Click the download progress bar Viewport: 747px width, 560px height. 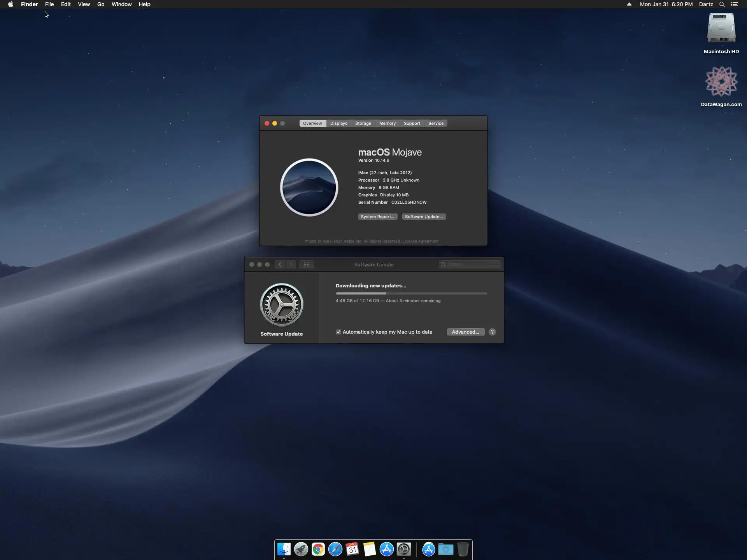tap(411, 293)
